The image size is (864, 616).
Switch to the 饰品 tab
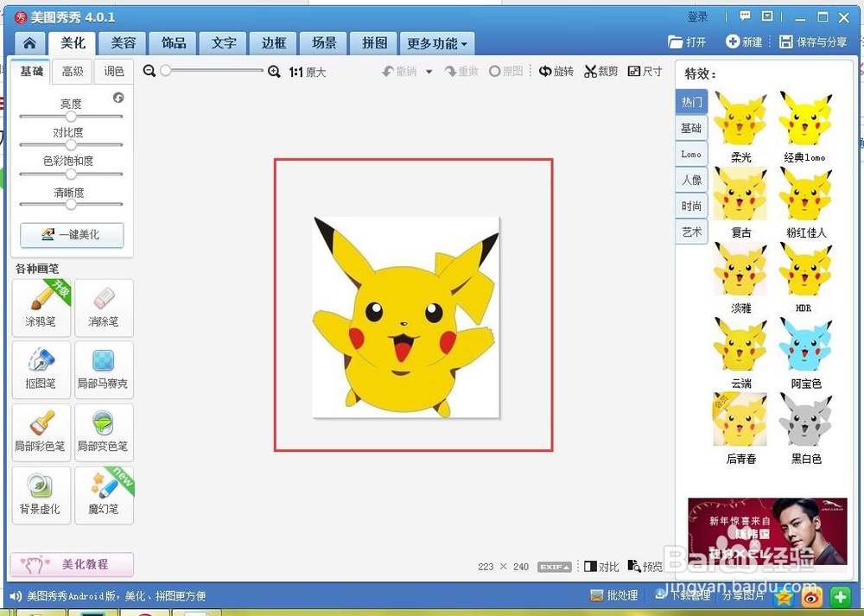[x=174, y=43]
